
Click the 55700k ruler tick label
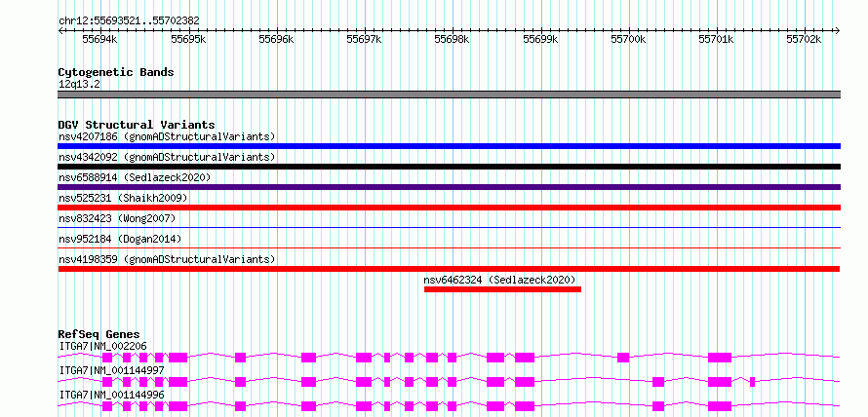pyautogui.click(x=629, y=39)
